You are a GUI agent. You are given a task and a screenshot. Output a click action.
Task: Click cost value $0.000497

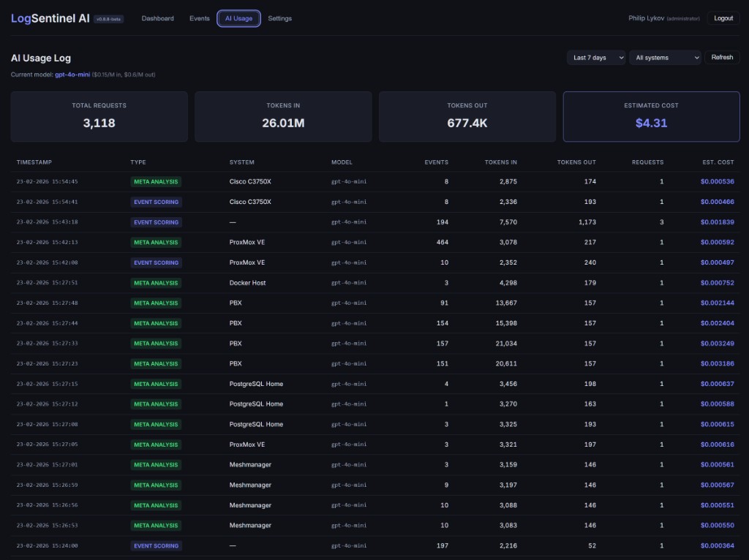(717, 262)
